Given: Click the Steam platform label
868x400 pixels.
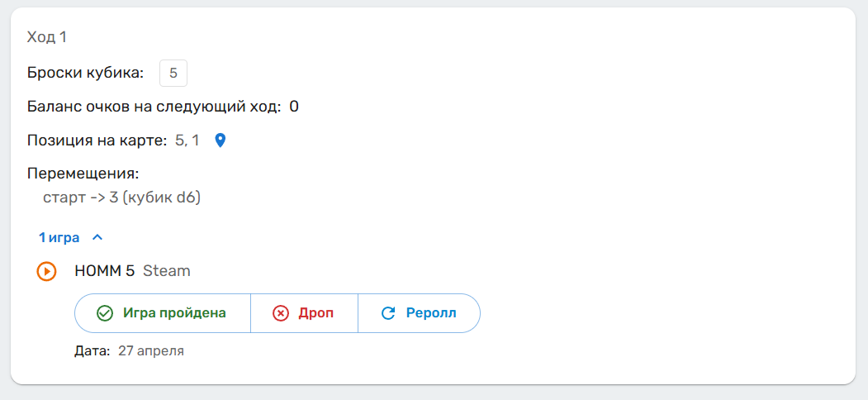Looking at the screenshot, I should (x=167, y=271).
